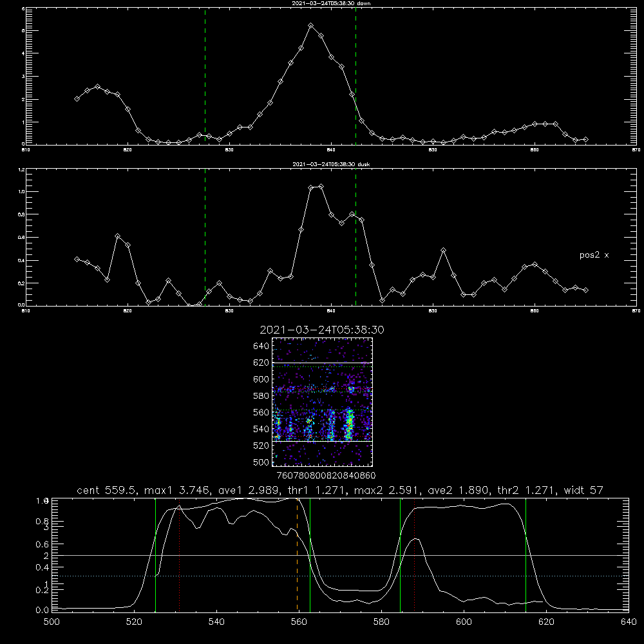This screenshot has width=644, height=644.
Task: Click the '540' x-axis label of bottom plot
Action: 216,622
